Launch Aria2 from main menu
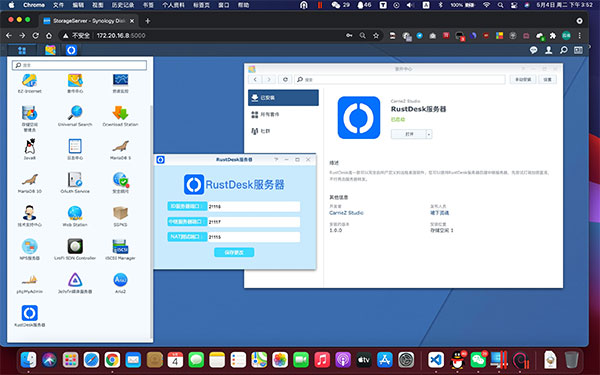Image resolution: width=600 pixels, height=375 pixels. [120, 283]
